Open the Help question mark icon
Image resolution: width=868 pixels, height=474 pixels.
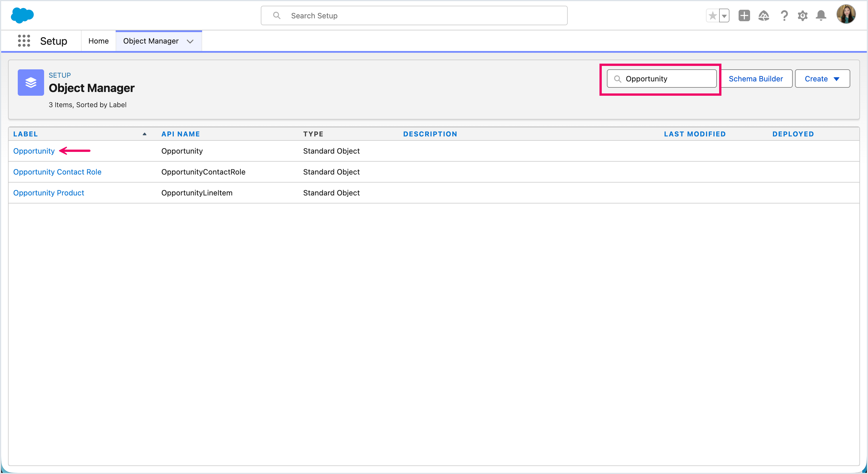tap(784, 15)
